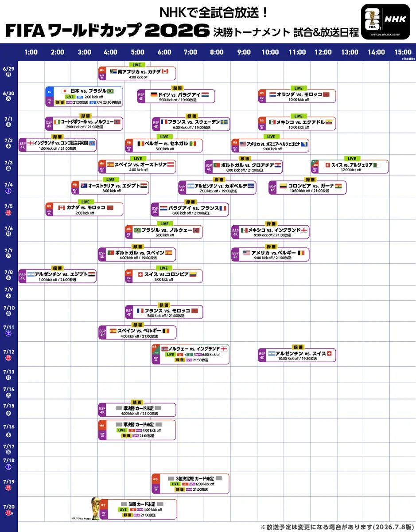Click the 放送予定は変更になる場合があります footnote

click(x=337, y=527)
